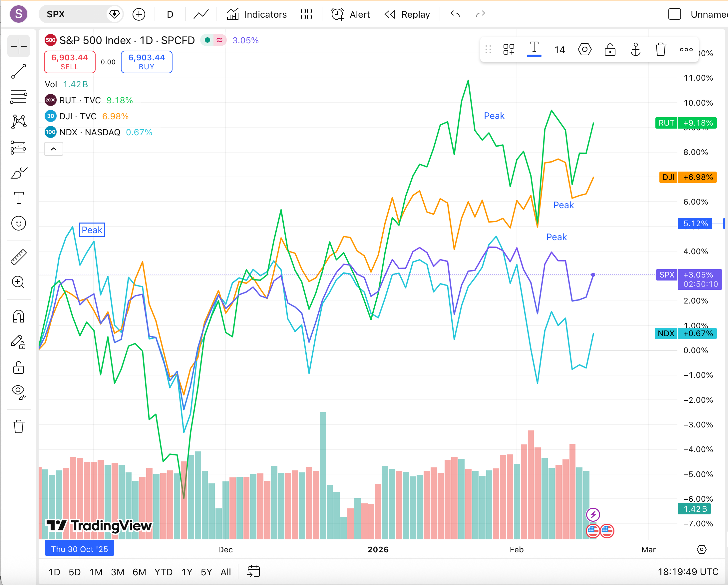Select the YTD time range

click(164, 572)
